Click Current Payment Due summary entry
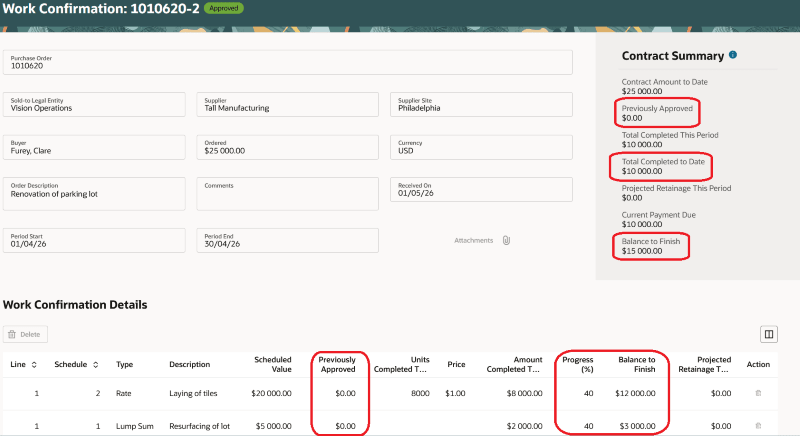This screenshot has width=800, height=436. [658, 219]
